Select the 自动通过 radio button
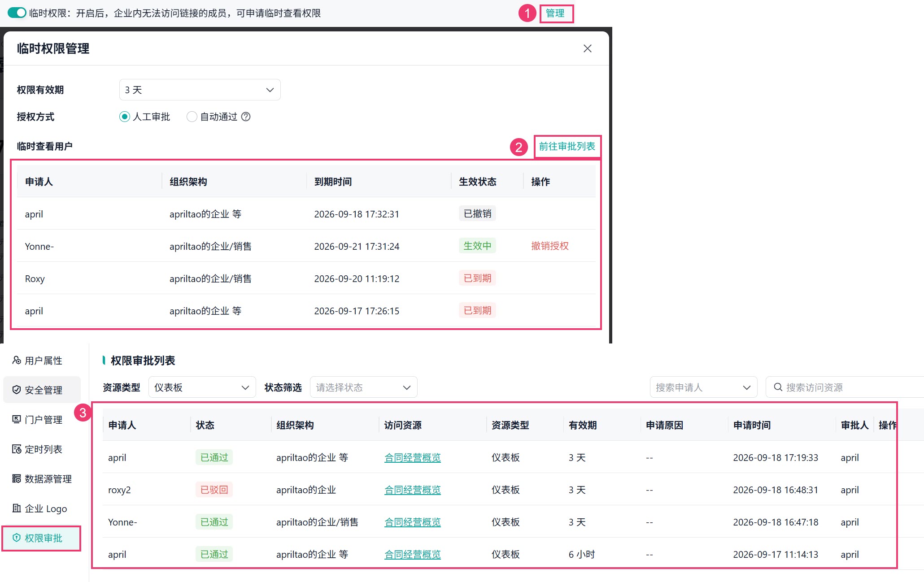The width and height of the screenshot is (924, 582). (192, 117)
